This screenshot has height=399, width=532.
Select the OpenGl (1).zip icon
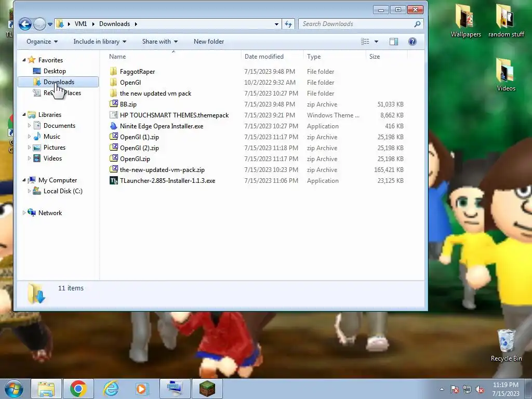[x=114, y=137]
